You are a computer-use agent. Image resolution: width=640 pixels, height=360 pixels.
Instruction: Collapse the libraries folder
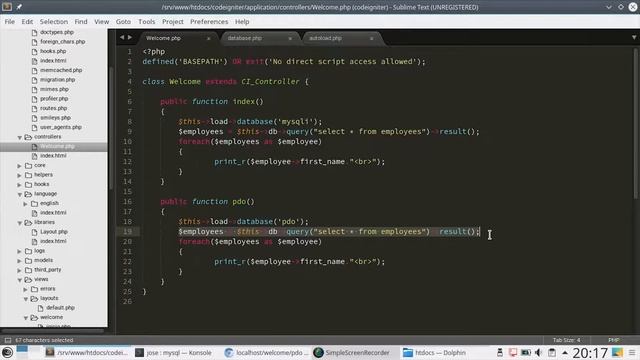[x=20, y=223]
